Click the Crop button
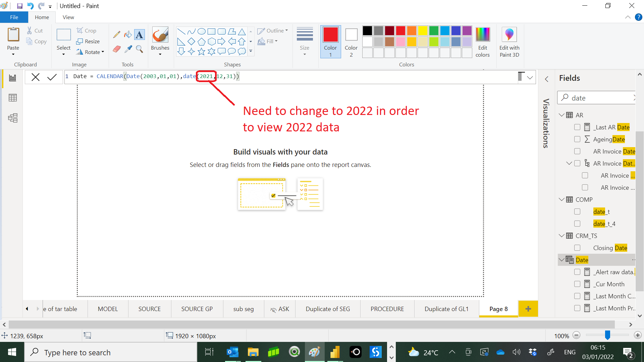 pyautogui.click(x=87, y=31)
